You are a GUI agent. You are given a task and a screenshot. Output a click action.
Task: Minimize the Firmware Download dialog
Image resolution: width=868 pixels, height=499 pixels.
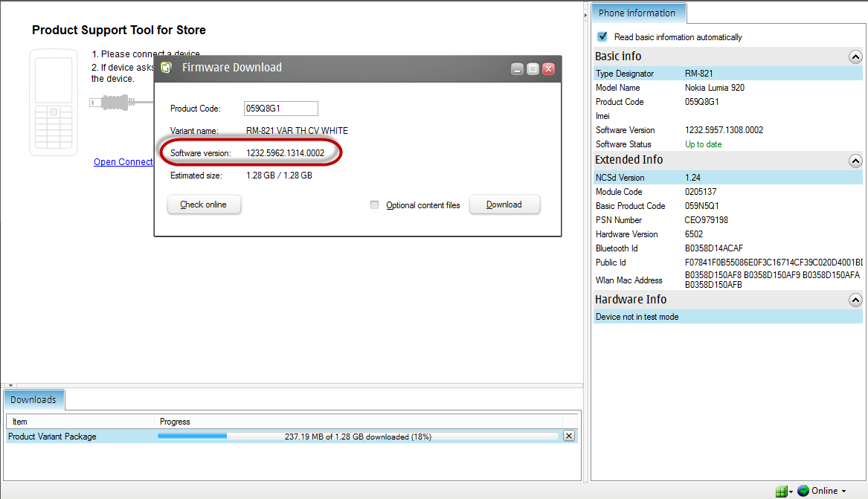[x=517, y=69]
